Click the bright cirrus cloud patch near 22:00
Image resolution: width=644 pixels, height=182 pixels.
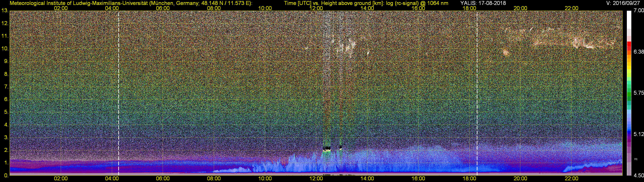[x=584, y=43]
